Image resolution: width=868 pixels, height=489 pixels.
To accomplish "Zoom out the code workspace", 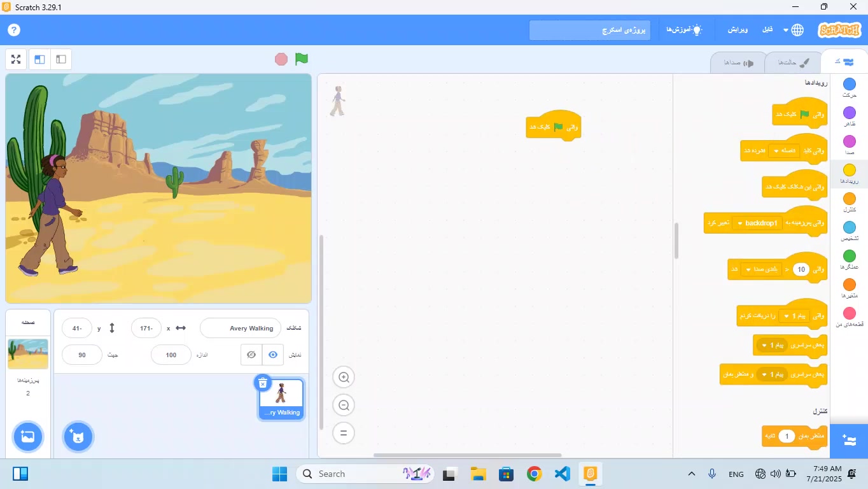I will click(344, 405).
